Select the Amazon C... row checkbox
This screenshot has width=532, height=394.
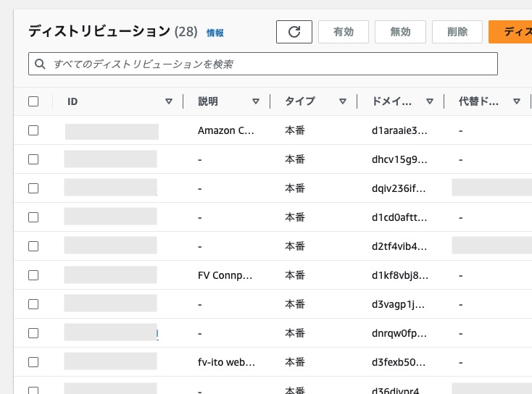(x=33, y=130)
